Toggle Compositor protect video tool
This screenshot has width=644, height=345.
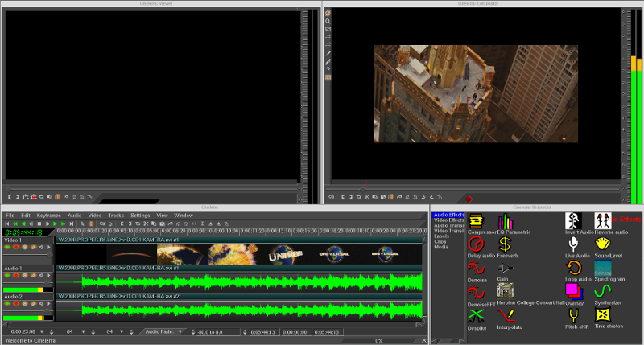click(x=328, y=13)
